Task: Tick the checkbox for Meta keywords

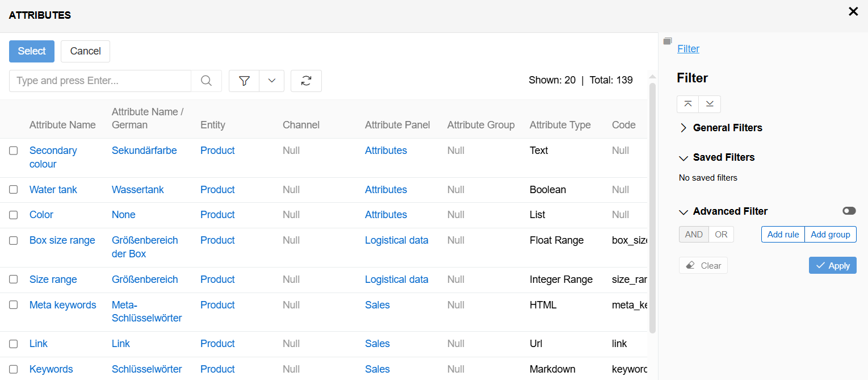Action: [14, 305]
